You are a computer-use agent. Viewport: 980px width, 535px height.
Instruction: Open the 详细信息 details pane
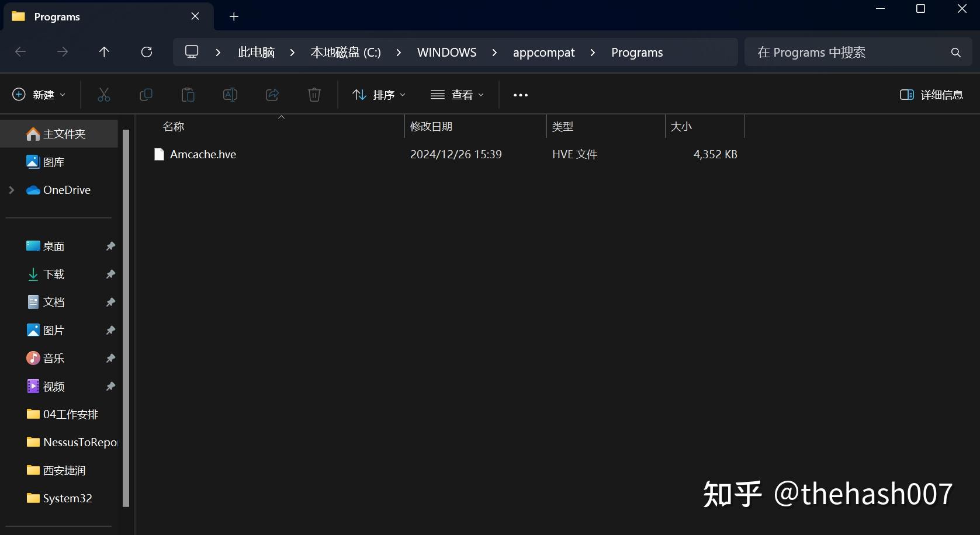point(931,95)
